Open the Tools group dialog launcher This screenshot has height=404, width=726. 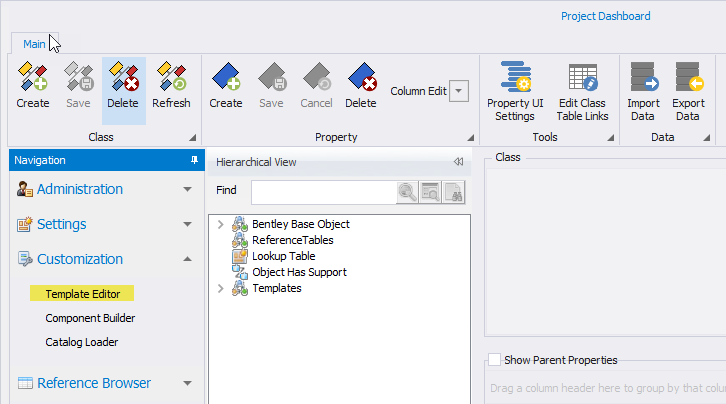pyautogui.click(x=611, y=137)
